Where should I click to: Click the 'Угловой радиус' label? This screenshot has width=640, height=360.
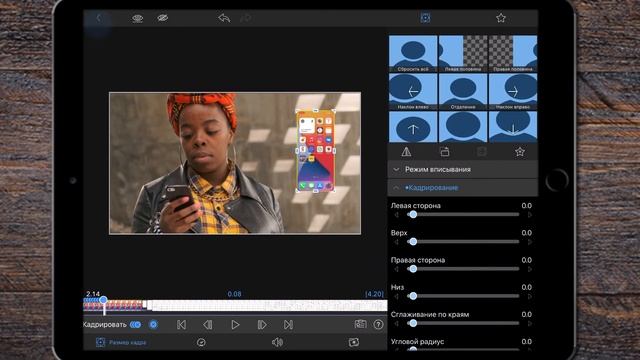pos(417,342)
